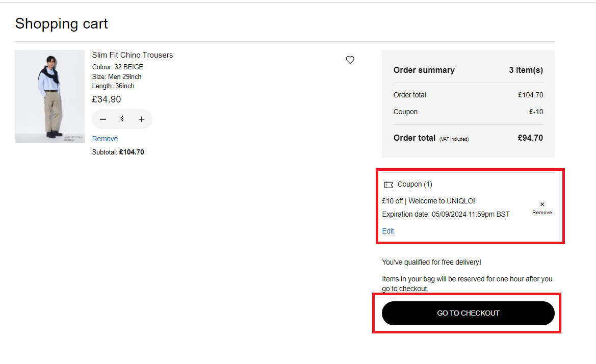Click the Shopping cart page heading
Viewport: 596px width, 364px height.
[x=61, y=23]
